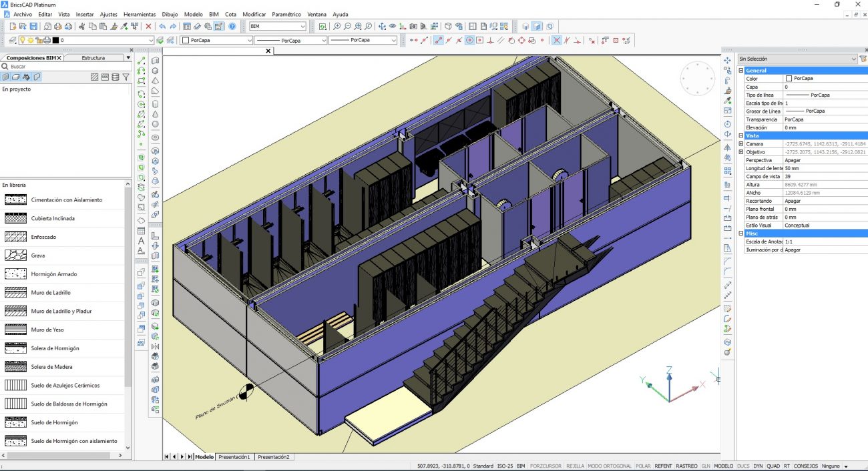Click the Undo arrow icon
The width and height of the screenshot is (868, 471).
point(162,27)
